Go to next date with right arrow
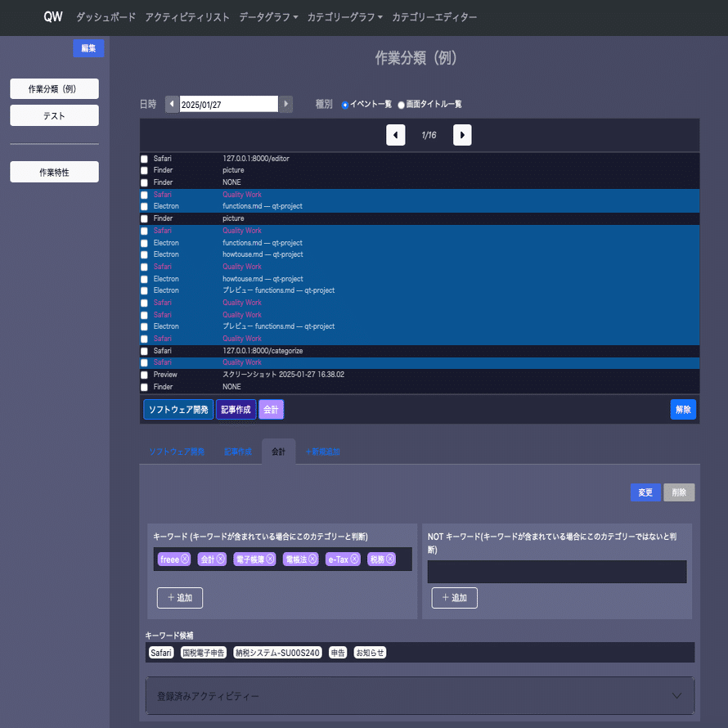The image size is (728, 728). pos(285,104)
